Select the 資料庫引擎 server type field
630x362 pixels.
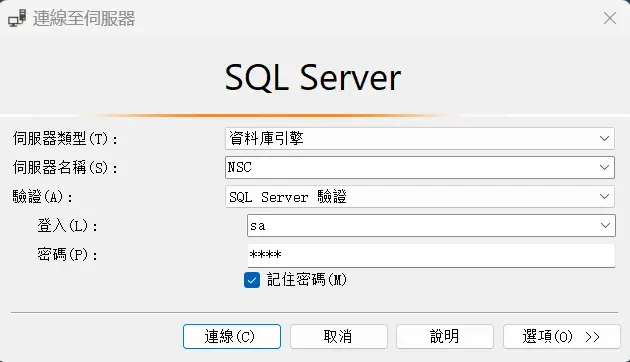click(x=419, y=139)
